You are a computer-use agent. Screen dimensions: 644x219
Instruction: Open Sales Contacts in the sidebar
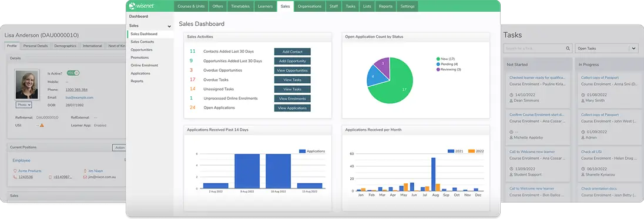click(142, 42)
